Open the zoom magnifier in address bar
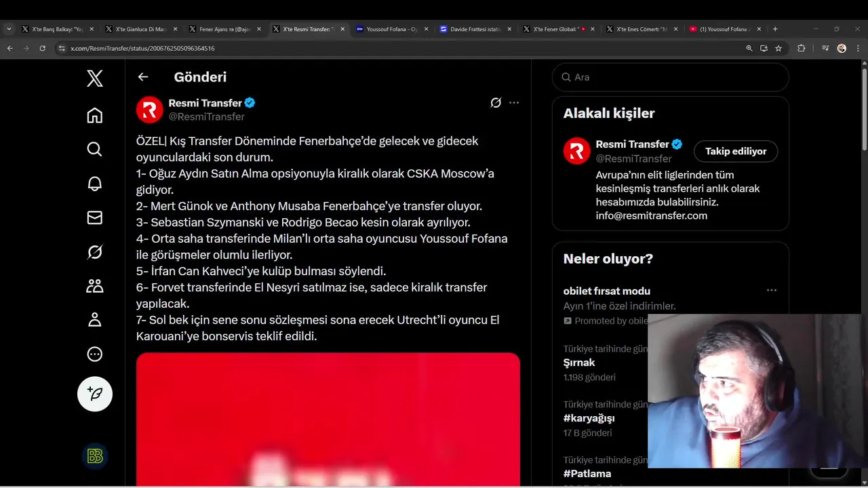The width and height of the screenshot is (868, 488). point(749,48)
